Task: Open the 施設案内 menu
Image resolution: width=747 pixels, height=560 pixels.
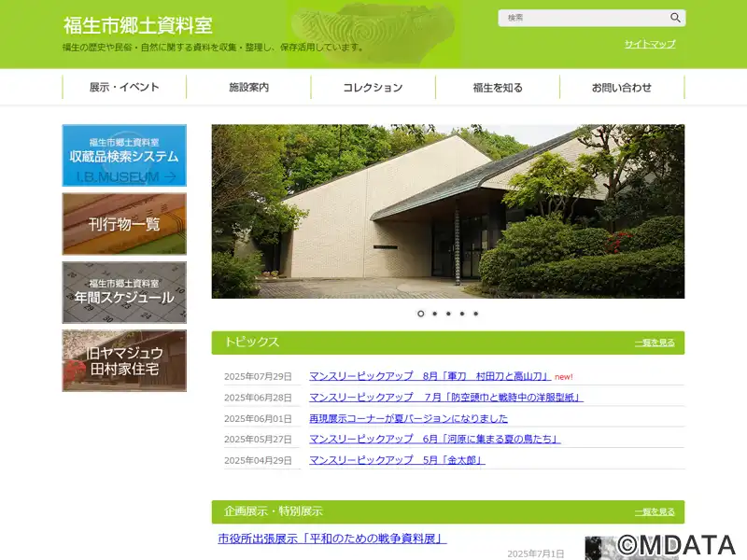Action: 248,87
